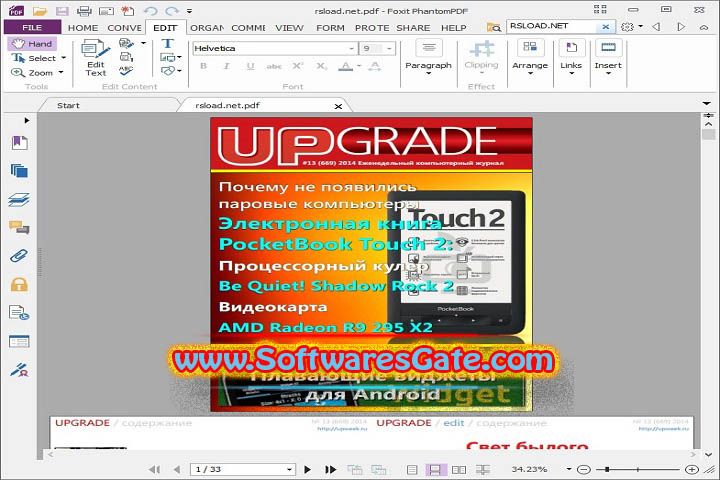This screenshot has height=480, width=720.
Task: Click the Save icon in quick access toolbar
Action: point(62,11)
